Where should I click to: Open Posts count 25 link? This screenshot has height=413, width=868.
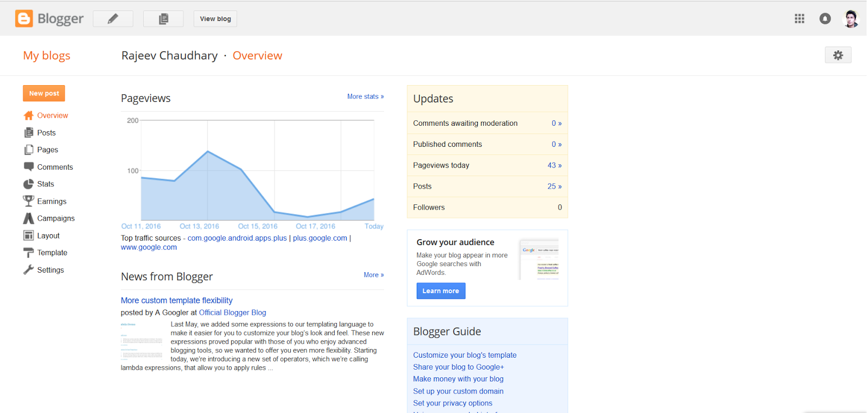tap(554, 186)
